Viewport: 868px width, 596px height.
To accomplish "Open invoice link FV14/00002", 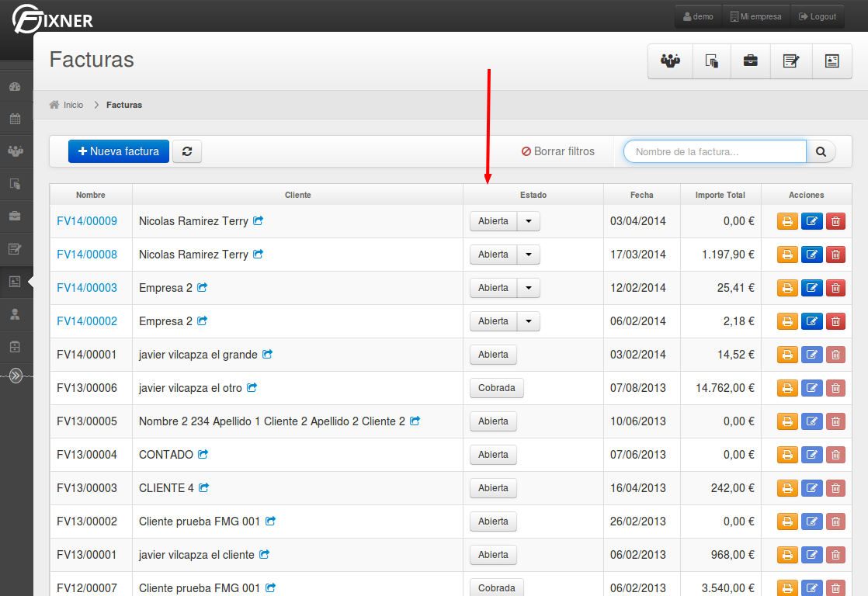I will click(x=87, y=321).
